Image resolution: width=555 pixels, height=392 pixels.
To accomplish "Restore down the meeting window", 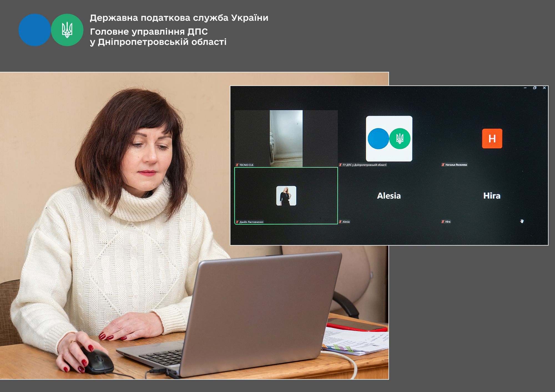I will pyautogui.click(x=534, y=88).
